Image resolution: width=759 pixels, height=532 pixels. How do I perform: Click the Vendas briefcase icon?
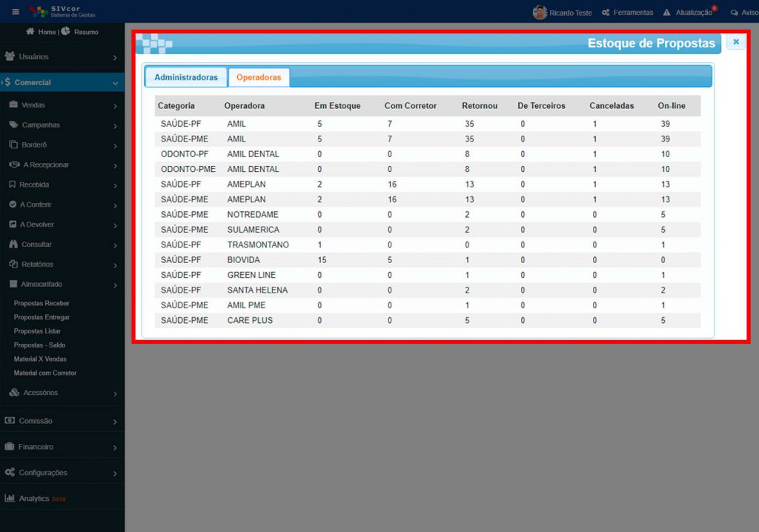[13, 104]
